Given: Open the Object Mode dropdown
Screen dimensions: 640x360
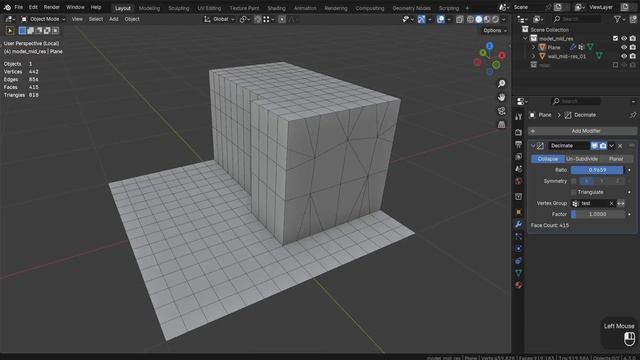Looking at the screenshot, I should [43, 19].
